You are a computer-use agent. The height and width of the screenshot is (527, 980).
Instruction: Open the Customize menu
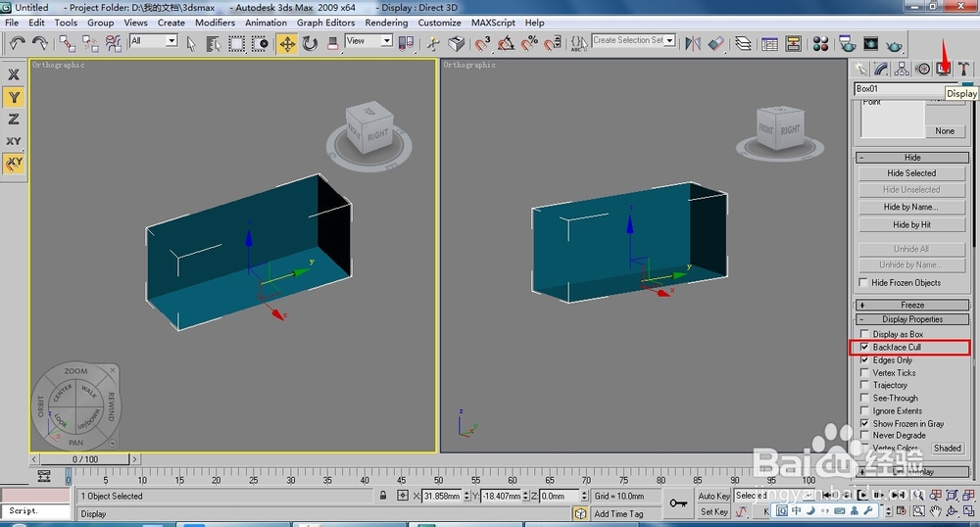pos(439,23)
